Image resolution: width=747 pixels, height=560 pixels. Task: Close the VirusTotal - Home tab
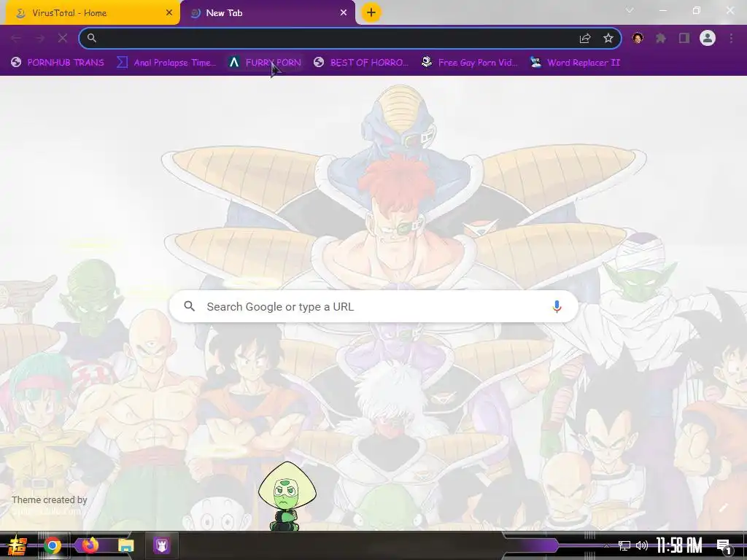click(x=169, y=13)
